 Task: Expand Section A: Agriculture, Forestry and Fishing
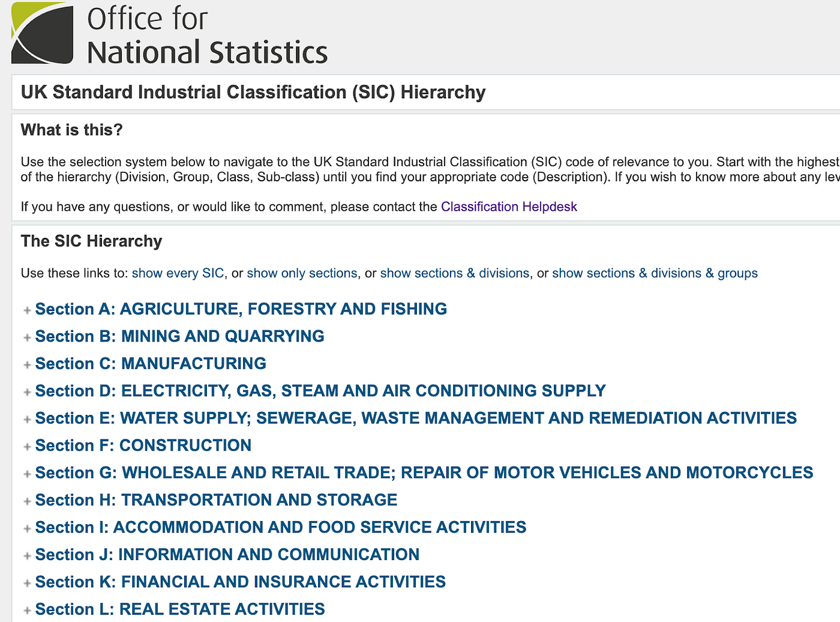pos(26,309)
